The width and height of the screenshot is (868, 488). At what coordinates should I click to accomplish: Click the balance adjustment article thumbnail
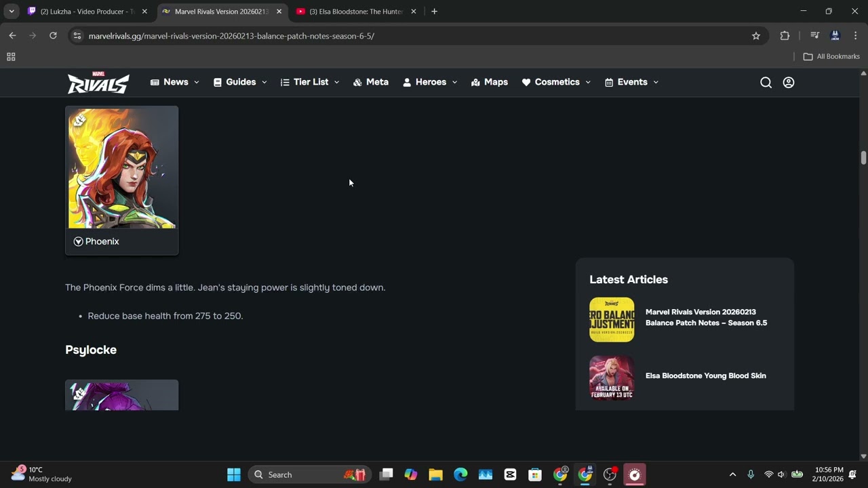click(x=612, y=320)
